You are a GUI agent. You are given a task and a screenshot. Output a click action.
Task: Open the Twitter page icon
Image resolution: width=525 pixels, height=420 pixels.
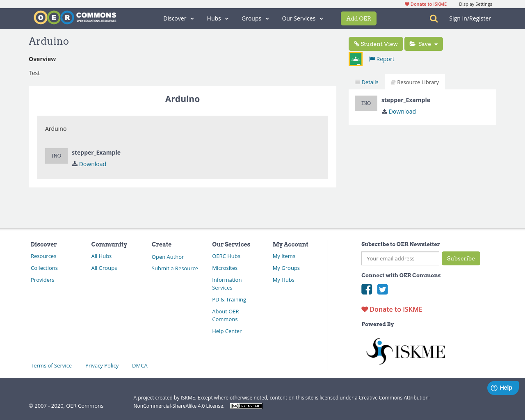(x=382, y=289)
